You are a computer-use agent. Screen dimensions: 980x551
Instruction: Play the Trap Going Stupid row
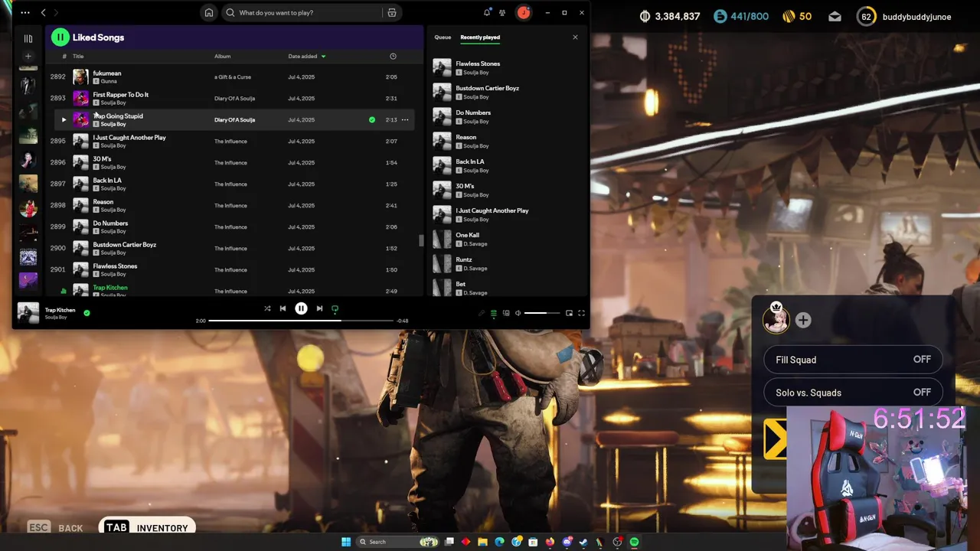pyautogui.click(x=64, y=119)
